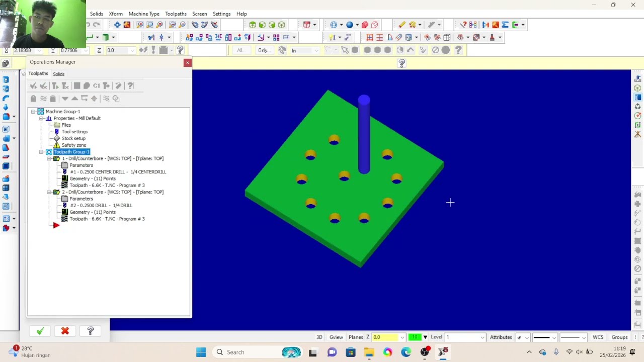Open the Level 1 dropdown
Image resolution: width=644 pixels, height=362 pixels.
point(482,337)
